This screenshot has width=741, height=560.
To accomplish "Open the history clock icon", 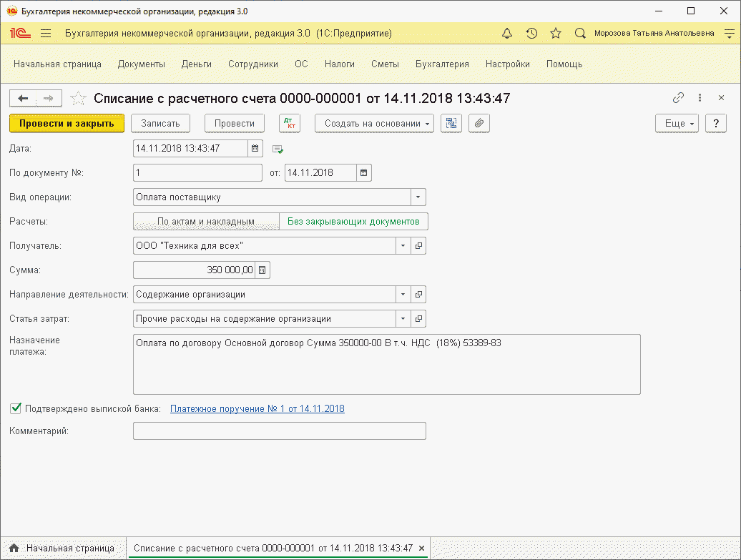I will click(x=531, y=33).
